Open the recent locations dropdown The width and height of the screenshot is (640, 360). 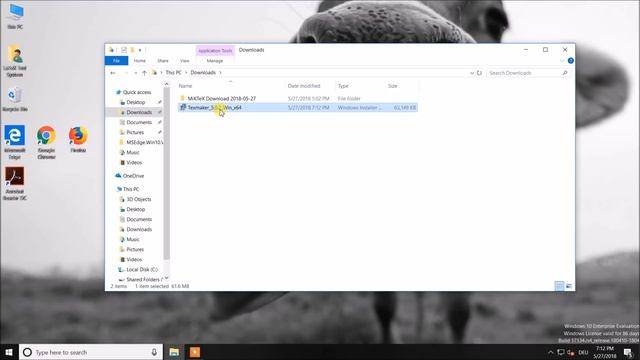pyautogui.click(x=135, y=73)
